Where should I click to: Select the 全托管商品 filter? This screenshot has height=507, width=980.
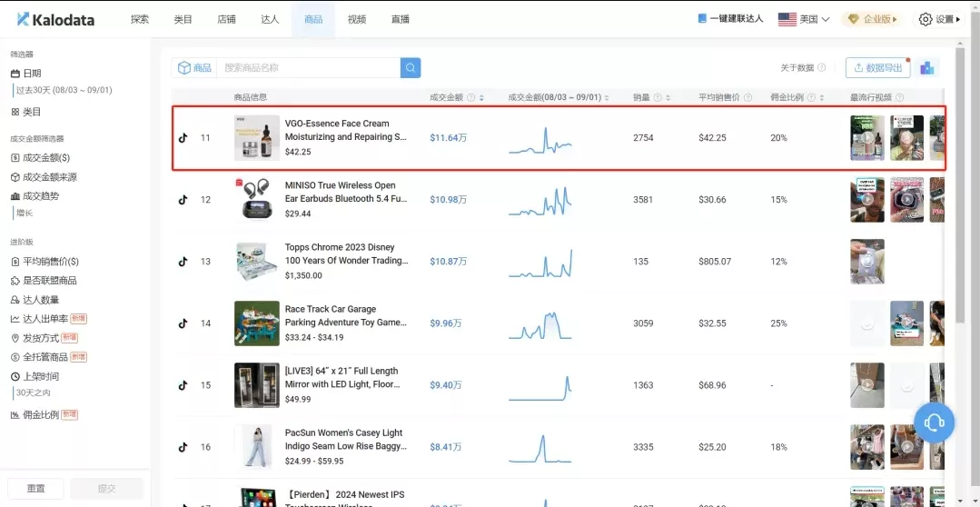coord(48,357)
